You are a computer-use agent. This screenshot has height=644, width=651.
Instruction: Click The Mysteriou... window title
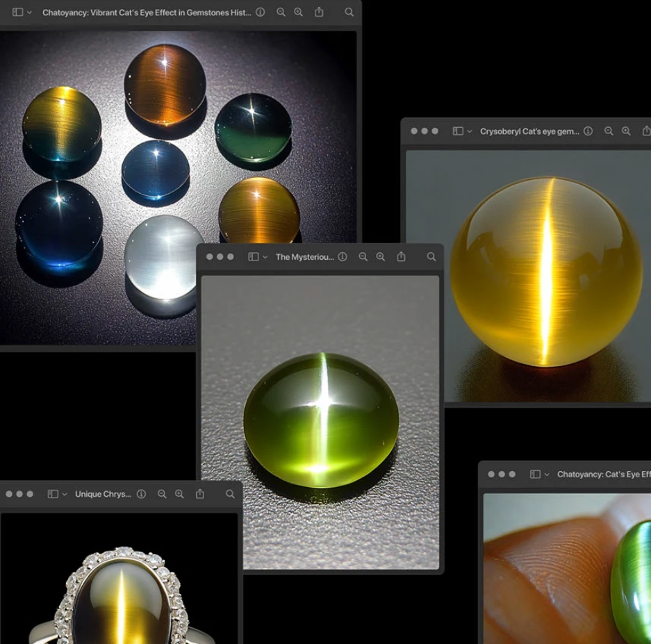[x=305, y=257]
